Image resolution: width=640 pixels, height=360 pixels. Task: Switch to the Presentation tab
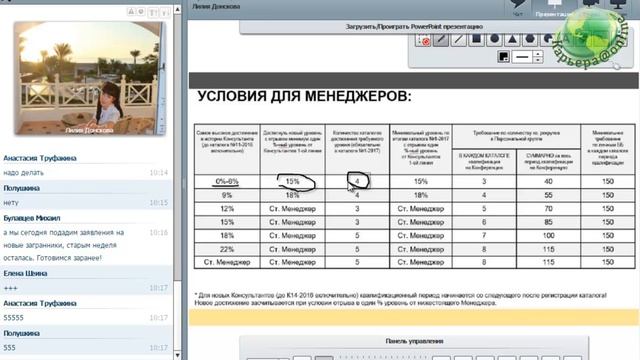[554, 8]
